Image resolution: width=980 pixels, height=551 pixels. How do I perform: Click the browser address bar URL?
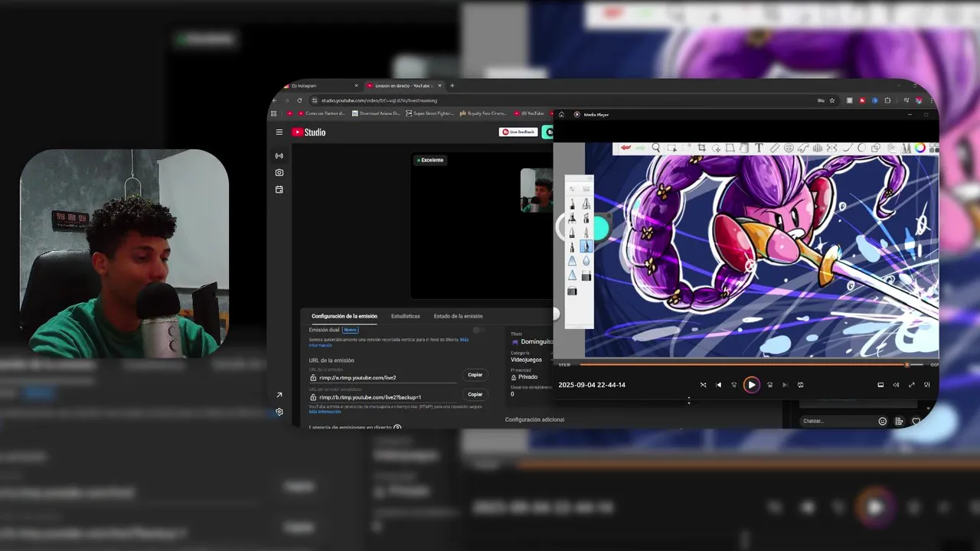[x=380, y=100]
